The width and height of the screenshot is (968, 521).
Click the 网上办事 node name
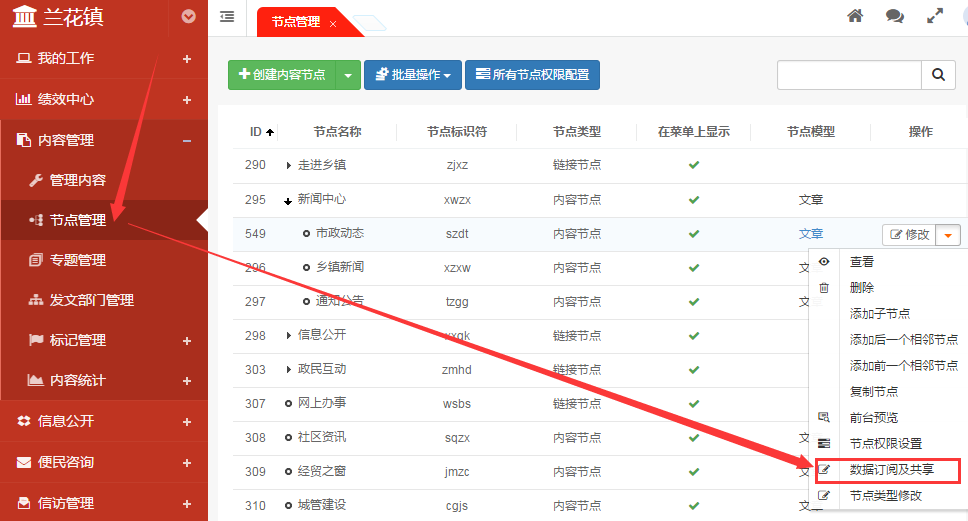pyautogui.click(x=322, y=403)
